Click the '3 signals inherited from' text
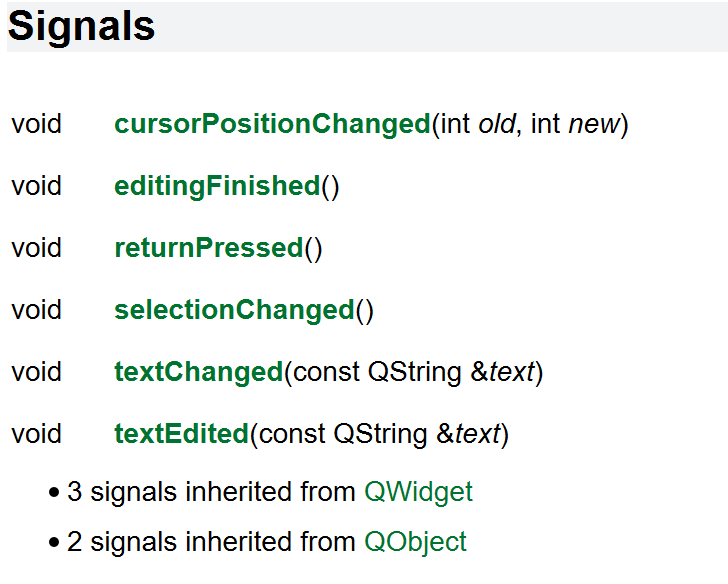This screenshot has height=584, width=728. click(x=211, y=492)
